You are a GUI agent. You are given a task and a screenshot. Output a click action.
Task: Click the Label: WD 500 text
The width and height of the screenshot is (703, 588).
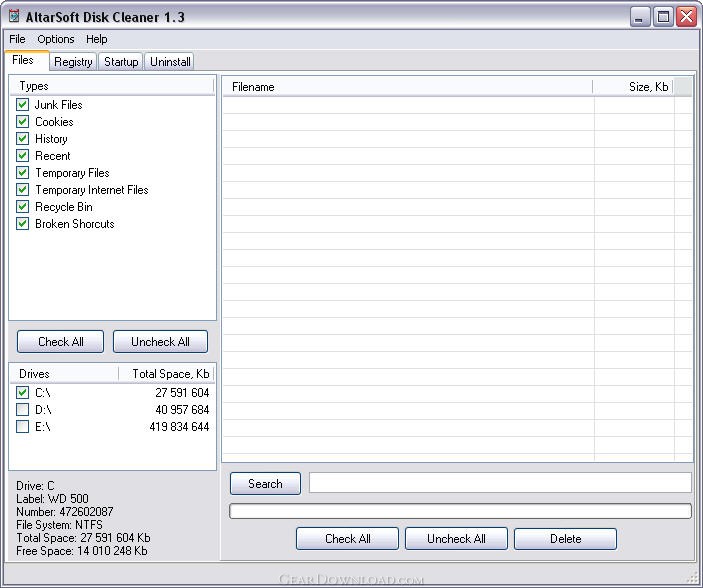tap(52, 499)
